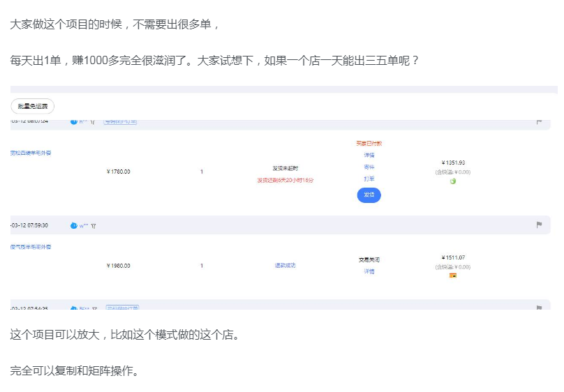Click the 批量免运费 button
564x392 pixels.
32,106
